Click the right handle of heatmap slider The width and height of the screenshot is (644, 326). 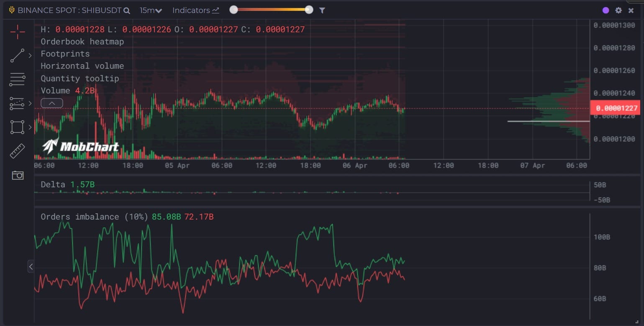point(309,10)
